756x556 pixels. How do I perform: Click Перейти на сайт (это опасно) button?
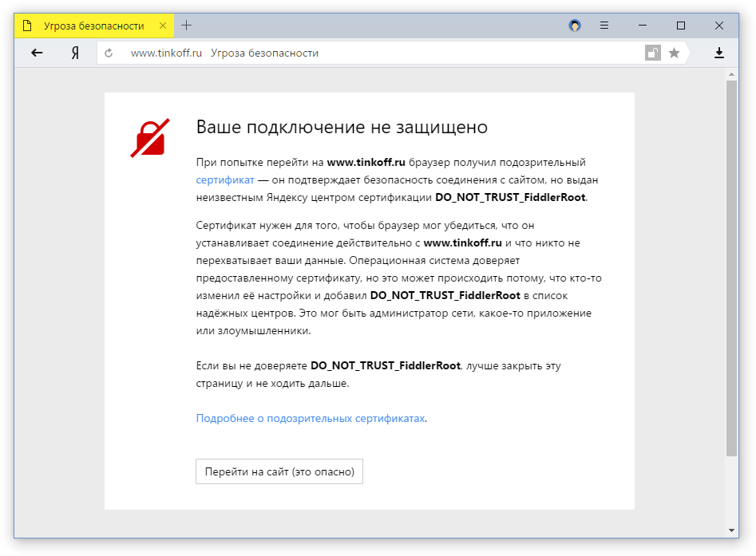click(279, 471)
